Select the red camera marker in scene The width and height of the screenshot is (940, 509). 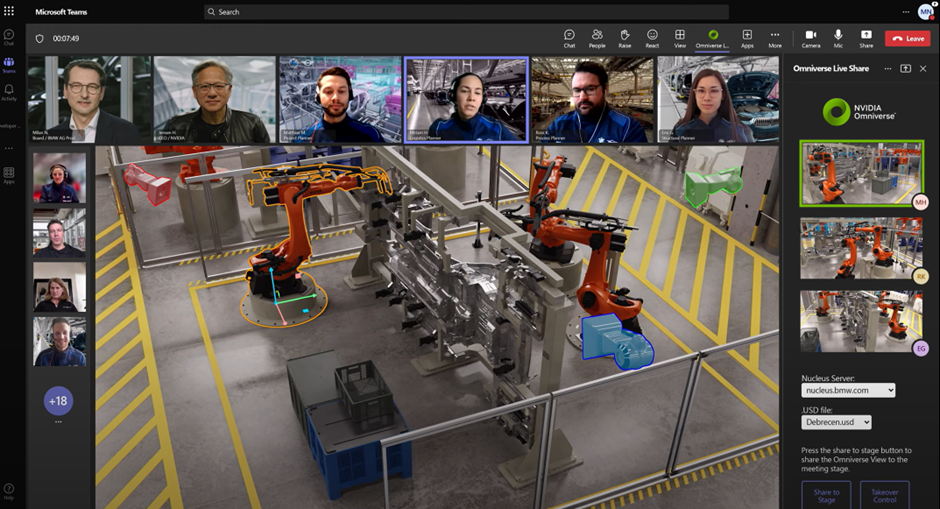coord(148,183)
